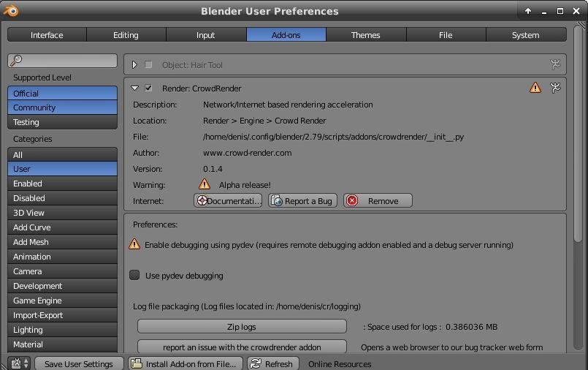Viewport: 588px width, 370px height.
Task: Click the Space used for logs value
Action: [x=471, y=327]
